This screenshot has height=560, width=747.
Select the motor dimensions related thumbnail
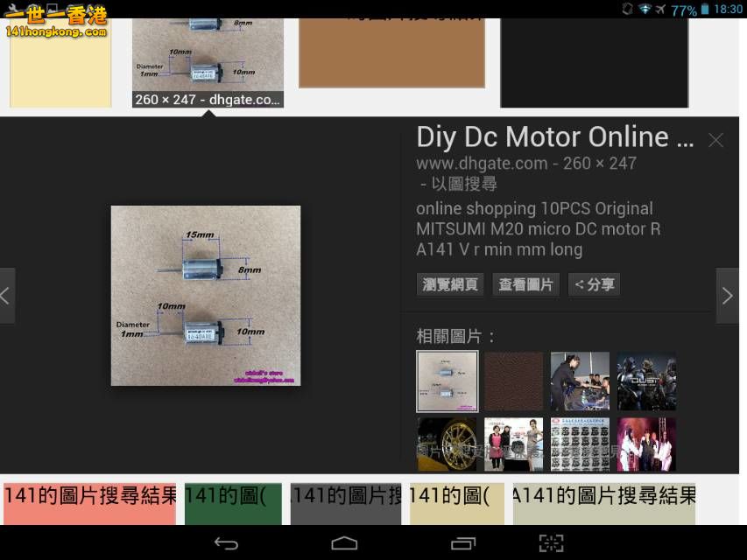(447, 381)
